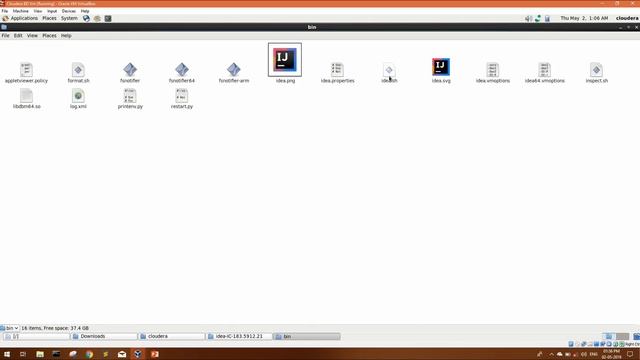Open the file manager Help menu
Viewport: 640px width, 360px height.
point(66,36)
